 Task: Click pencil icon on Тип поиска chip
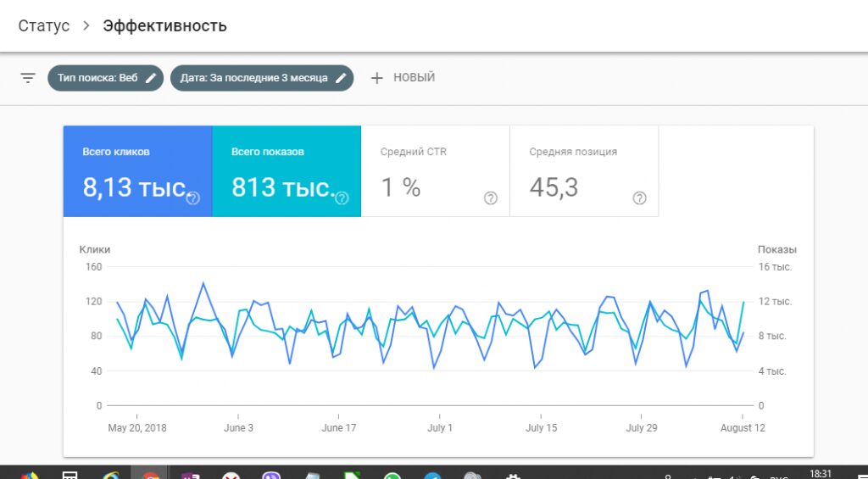pos(151,78)
